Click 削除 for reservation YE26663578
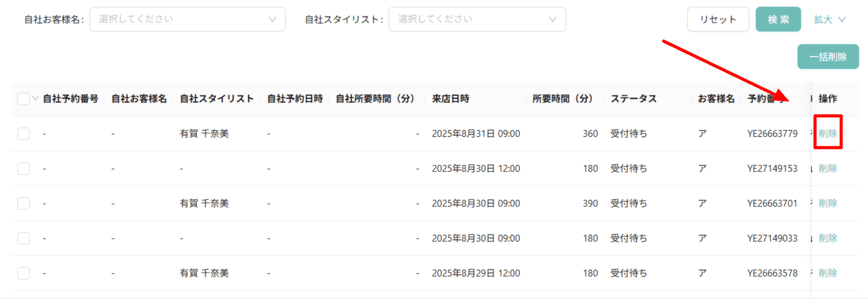Viewport: 868px width, 299px height. coord(828,273)
